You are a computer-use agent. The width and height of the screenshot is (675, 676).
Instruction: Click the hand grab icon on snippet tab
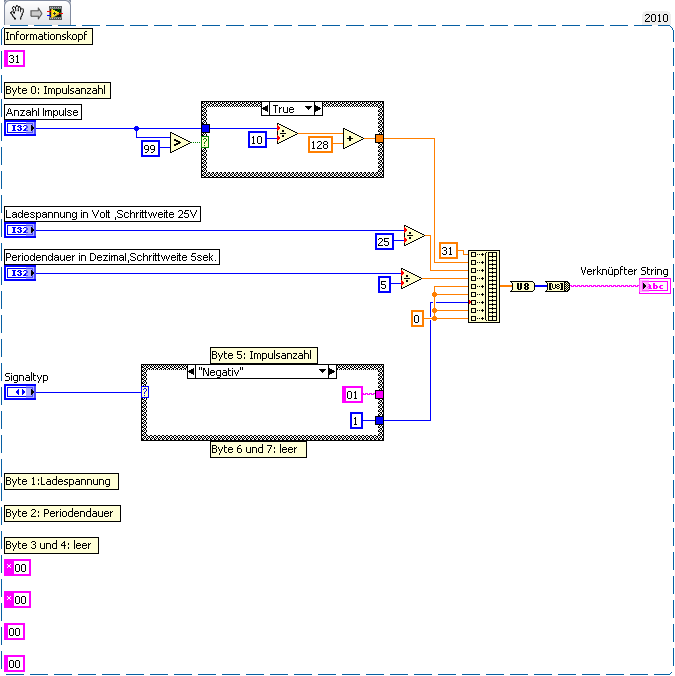click(17, 13)
